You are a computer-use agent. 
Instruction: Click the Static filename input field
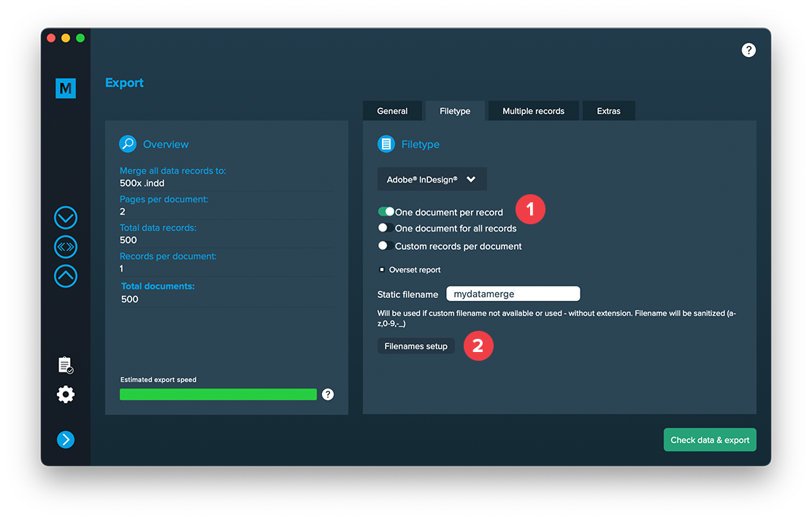(x=513, y=294)
